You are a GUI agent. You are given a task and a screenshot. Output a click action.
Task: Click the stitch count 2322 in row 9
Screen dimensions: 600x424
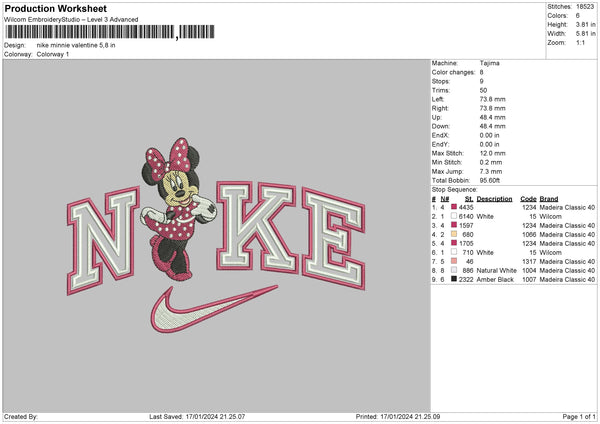coord(466,279)
